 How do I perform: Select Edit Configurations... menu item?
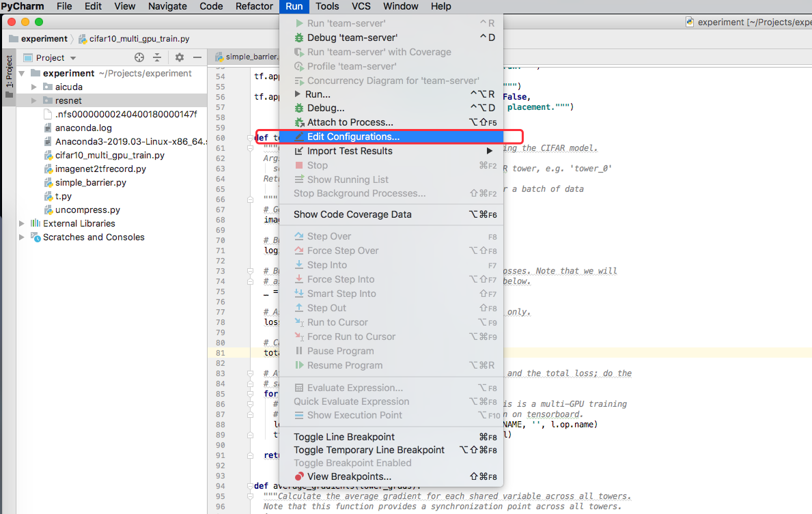point(353,137)
